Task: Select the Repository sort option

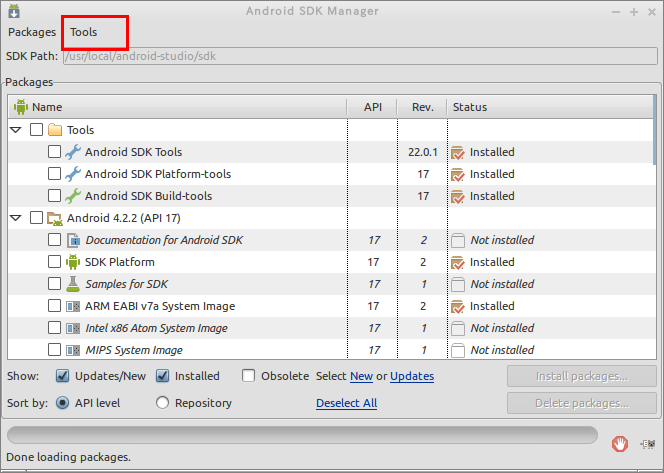Action: point(162,403)
